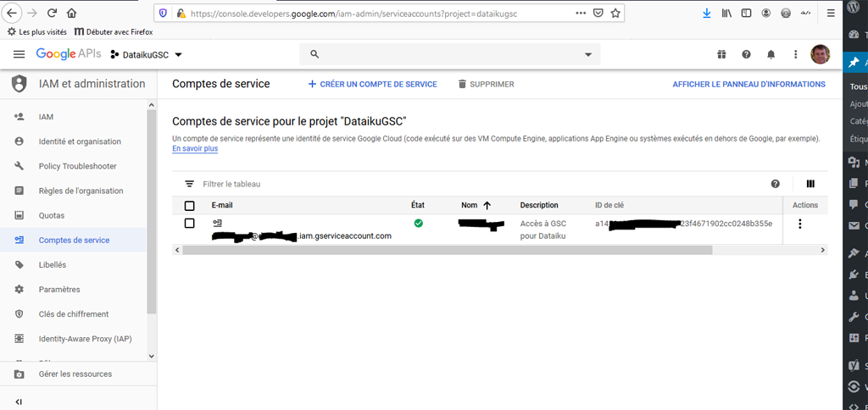Viewport: 868px width, 410px height.
Task: Click the browser home icon
Action: (x=71, y=13)
